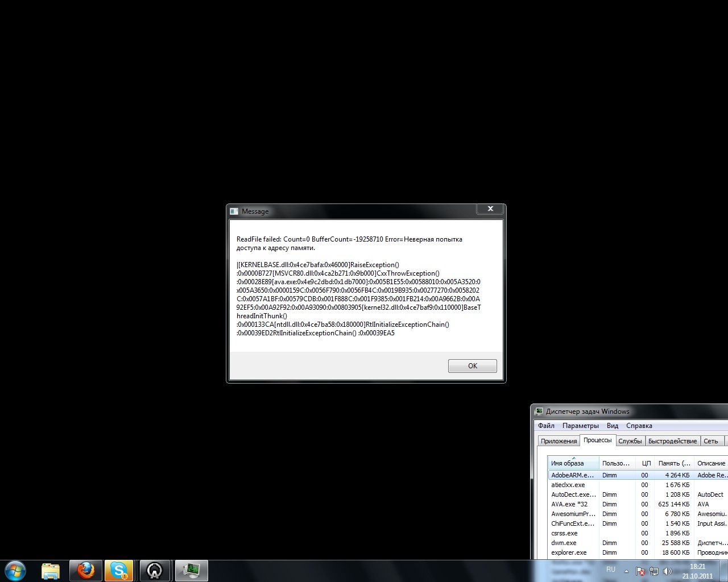Click the Проводник description cell
The height and width of the screenshot is (582, 728).
tap(713, 552)
